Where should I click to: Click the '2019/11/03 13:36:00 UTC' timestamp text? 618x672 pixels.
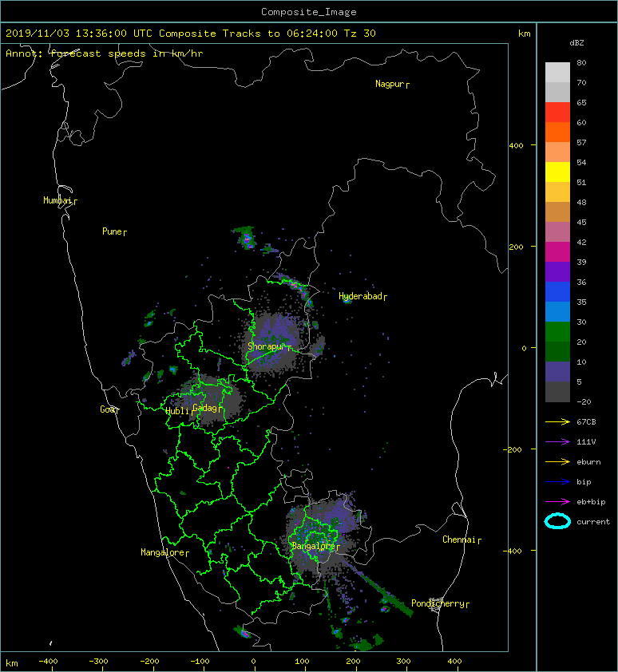point(78,34)
